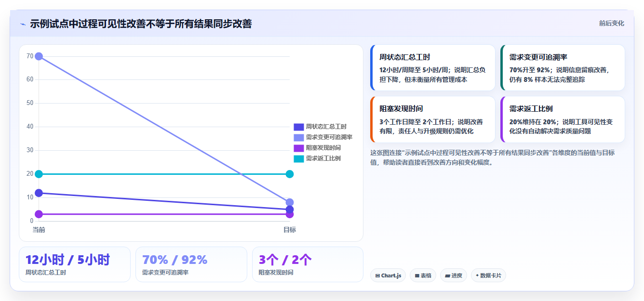644x301 pixels.
Task: Click the 30 tick on the y-axis
Action: 30,150
